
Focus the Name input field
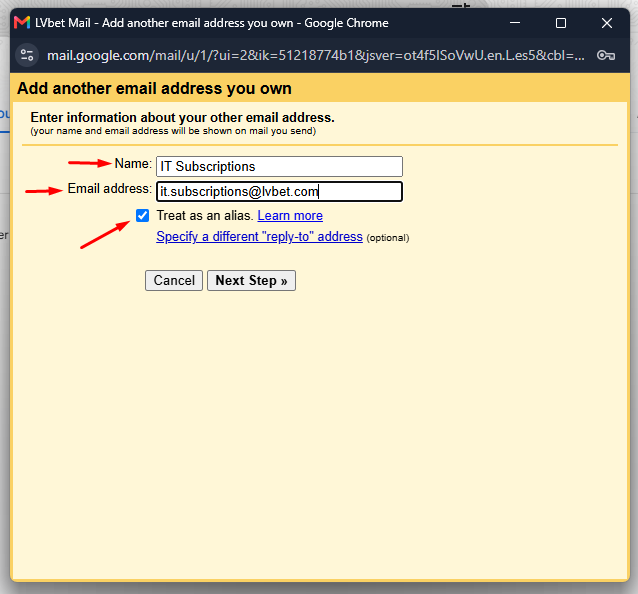279,166
